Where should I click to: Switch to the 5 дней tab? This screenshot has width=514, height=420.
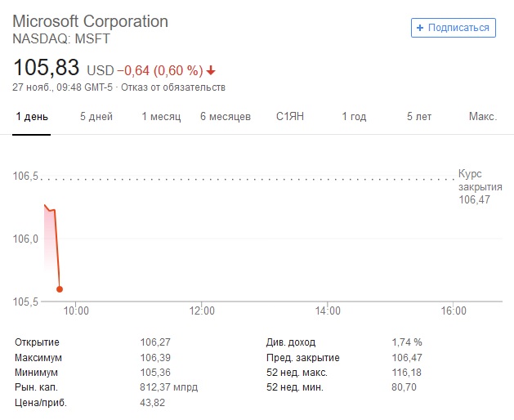point(96,116)
